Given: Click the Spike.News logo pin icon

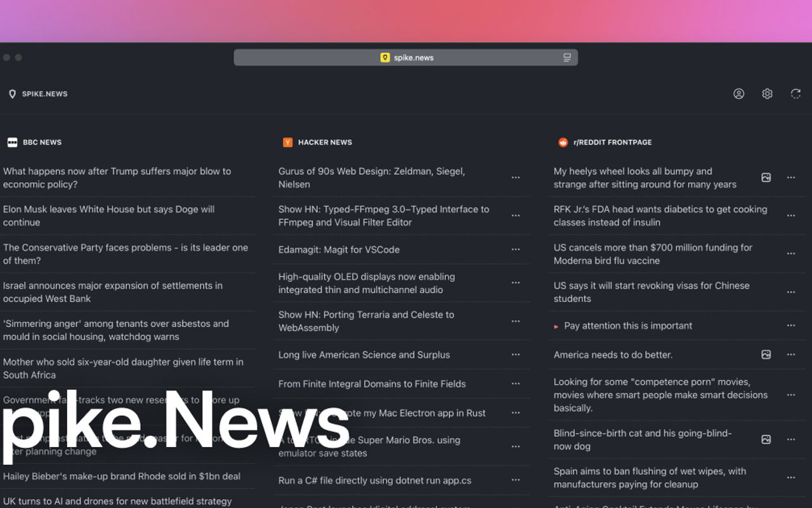Looking at the screenshot, I should (12, 94).
